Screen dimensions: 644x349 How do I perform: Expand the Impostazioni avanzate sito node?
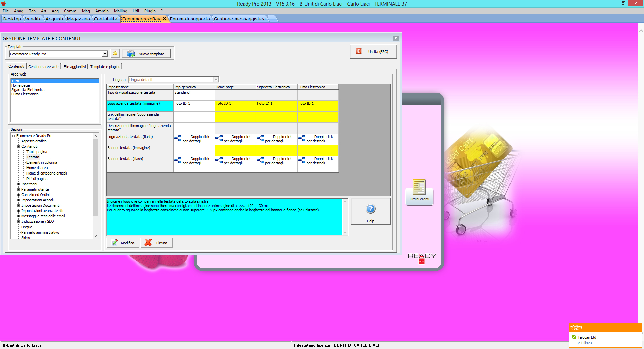pyautogui.click(x=19, y=211)
